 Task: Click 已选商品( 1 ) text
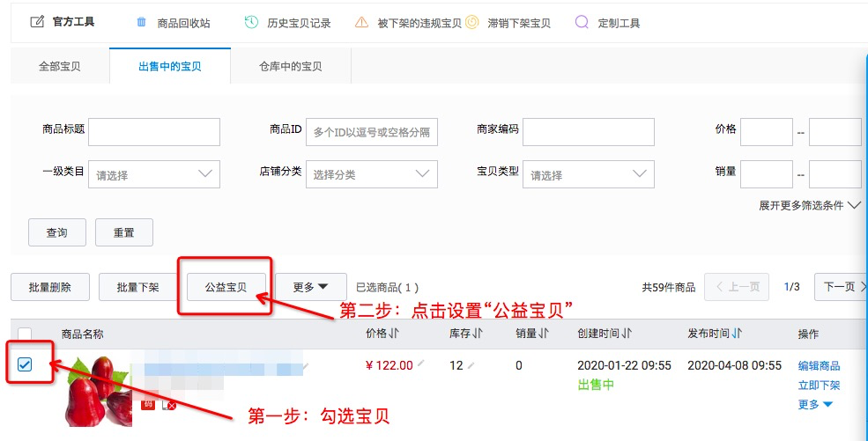388,287
